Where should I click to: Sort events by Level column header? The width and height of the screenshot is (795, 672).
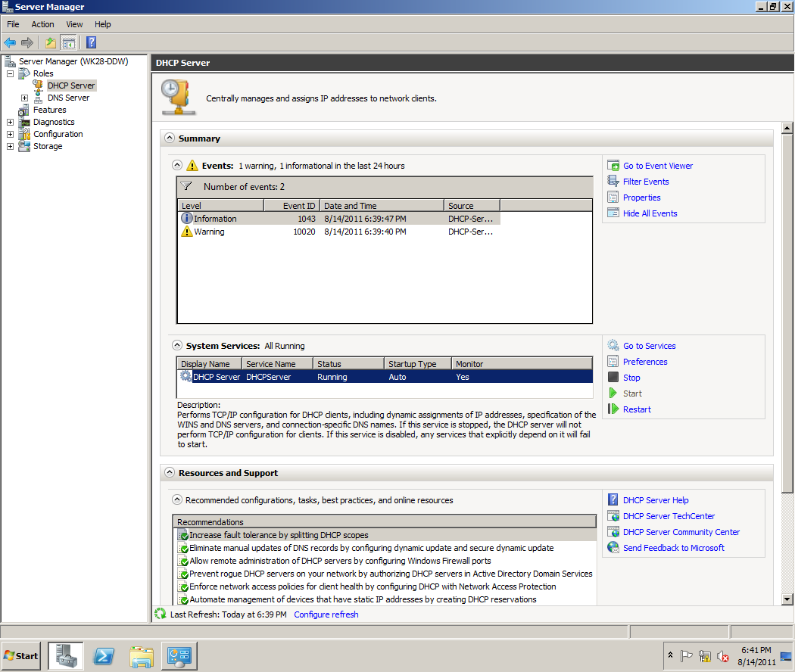(x=220, y=205)
